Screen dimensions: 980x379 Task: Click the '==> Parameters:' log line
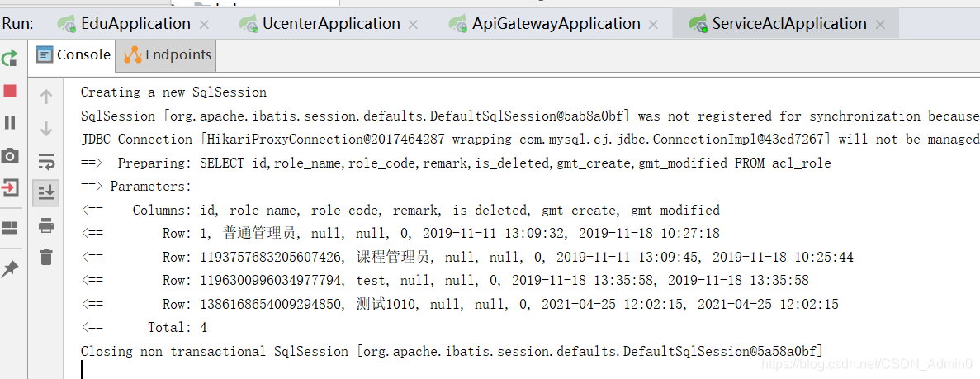(135, 187)
